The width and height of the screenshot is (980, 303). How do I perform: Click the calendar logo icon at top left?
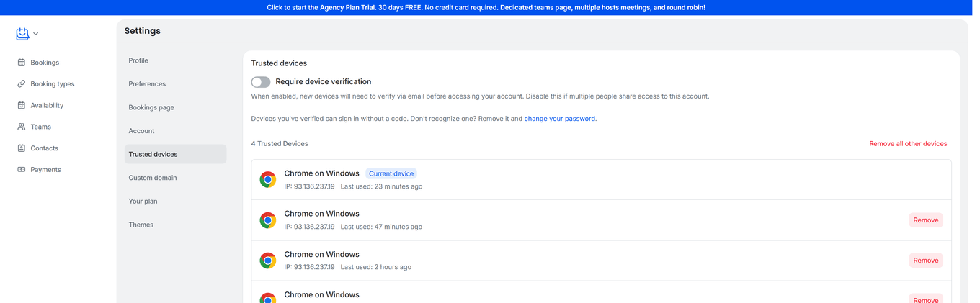[22, 34]
